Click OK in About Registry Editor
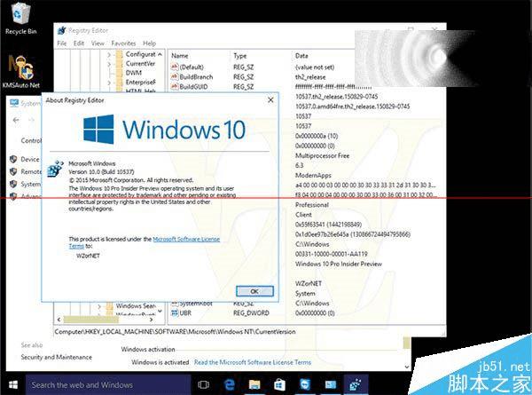 click(254, 291)
